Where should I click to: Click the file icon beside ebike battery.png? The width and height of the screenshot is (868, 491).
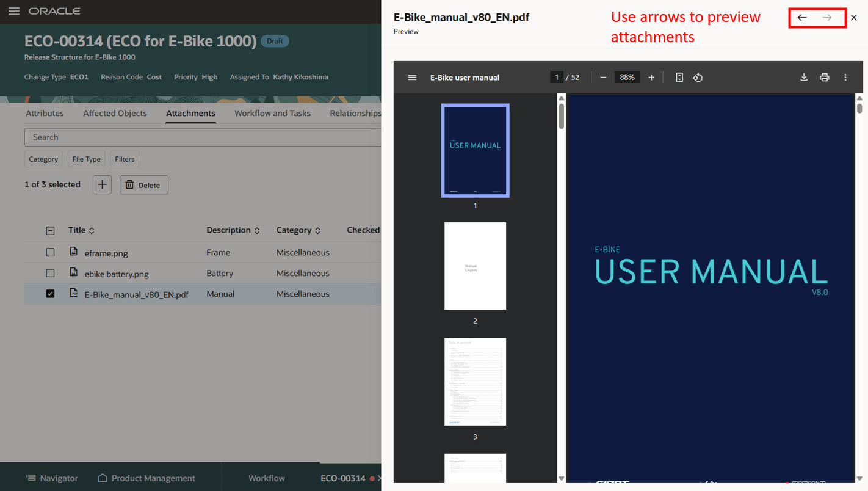[x=74, y=272]
